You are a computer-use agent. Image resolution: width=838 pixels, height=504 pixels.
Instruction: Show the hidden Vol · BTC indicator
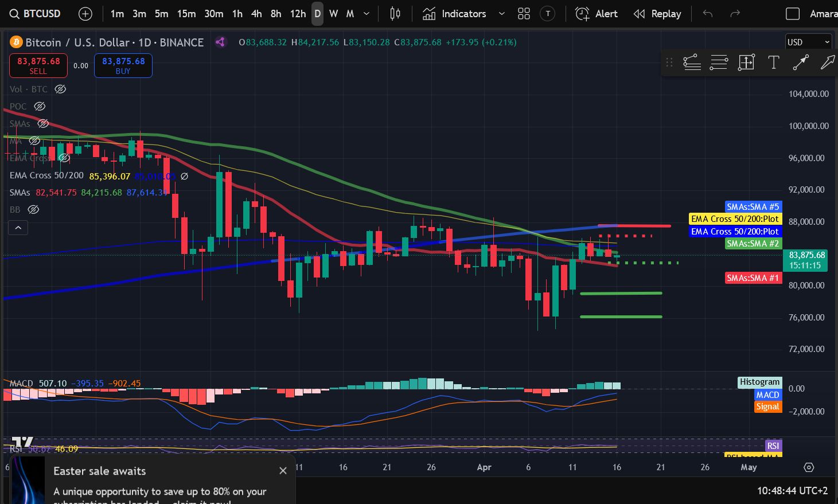[x=60, y=89]
